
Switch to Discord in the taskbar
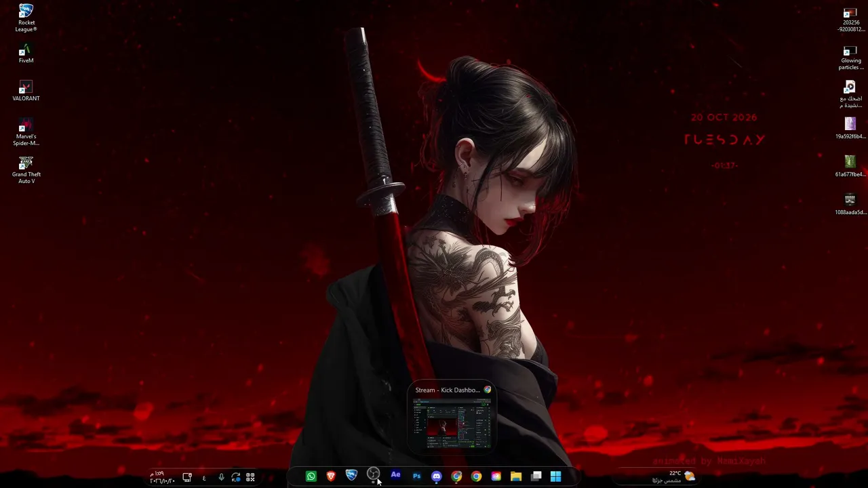(x=436, y=476)
